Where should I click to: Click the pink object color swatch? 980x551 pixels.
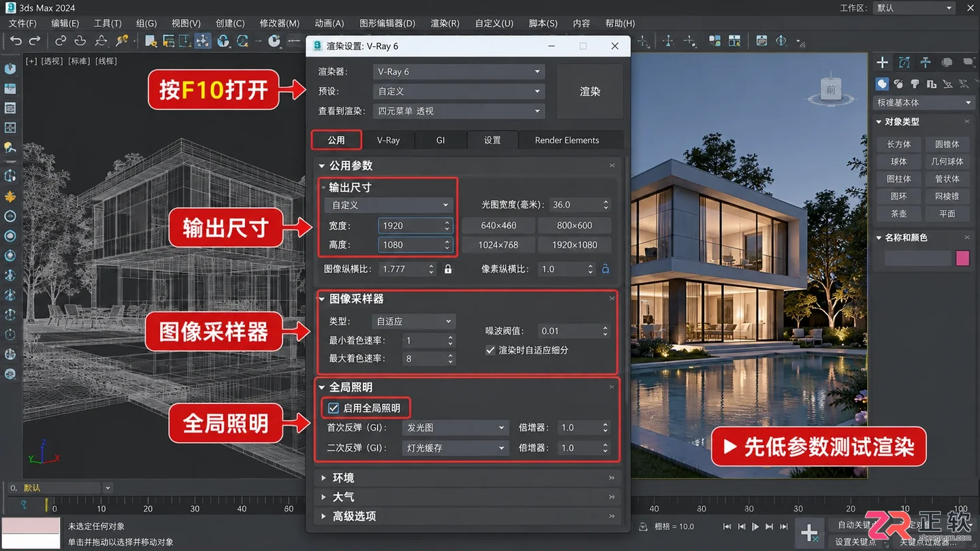[962, 258]
